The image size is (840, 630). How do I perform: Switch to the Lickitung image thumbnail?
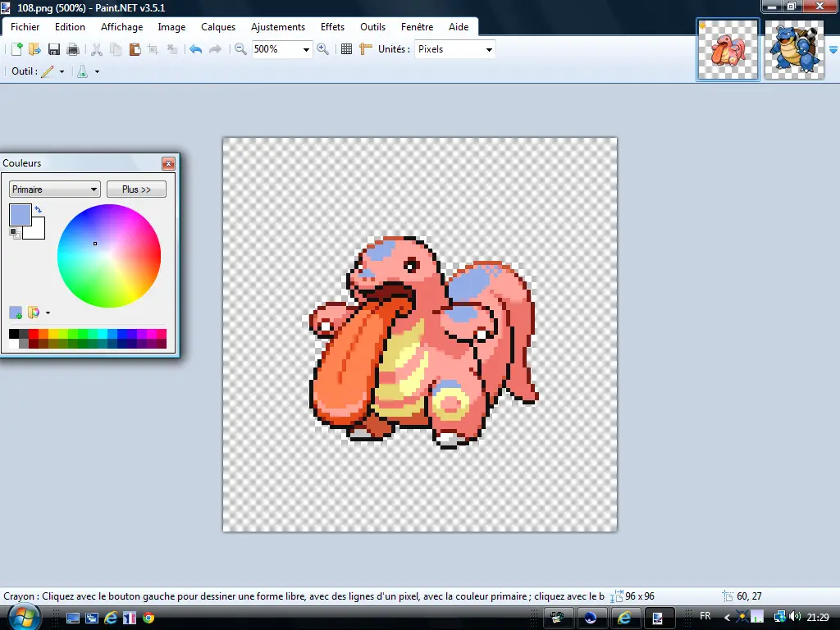pyautogui.click(x=728, y=50)
